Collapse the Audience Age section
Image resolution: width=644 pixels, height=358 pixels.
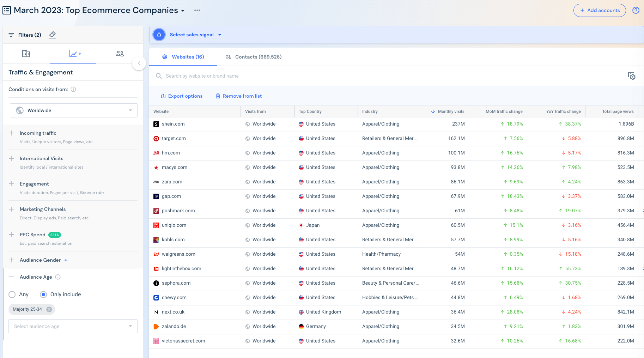pos(11,277)
